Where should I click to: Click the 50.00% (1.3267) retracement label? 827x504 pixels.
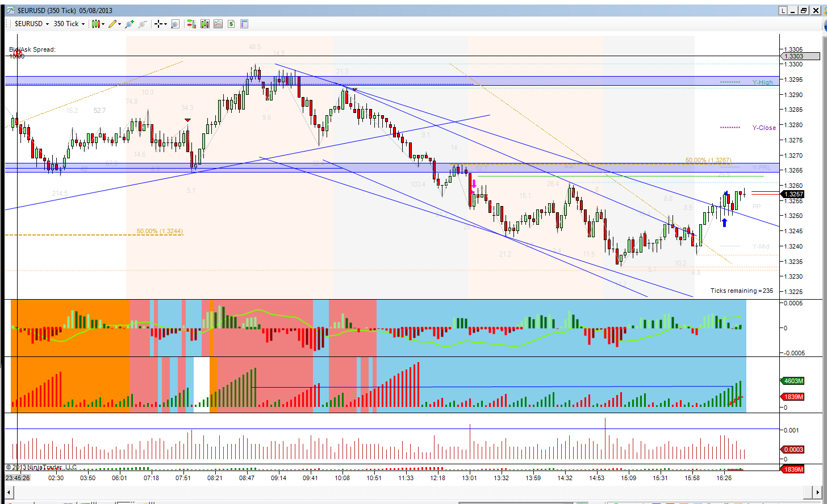tap(708, 161)
